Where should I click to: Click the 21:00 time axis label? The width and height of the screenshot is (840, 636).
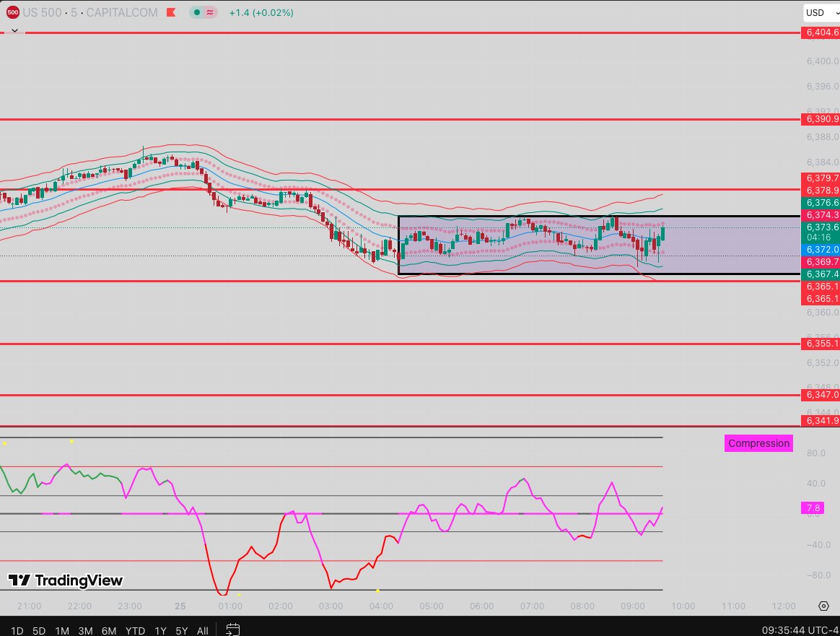click(x=29, y=606)
